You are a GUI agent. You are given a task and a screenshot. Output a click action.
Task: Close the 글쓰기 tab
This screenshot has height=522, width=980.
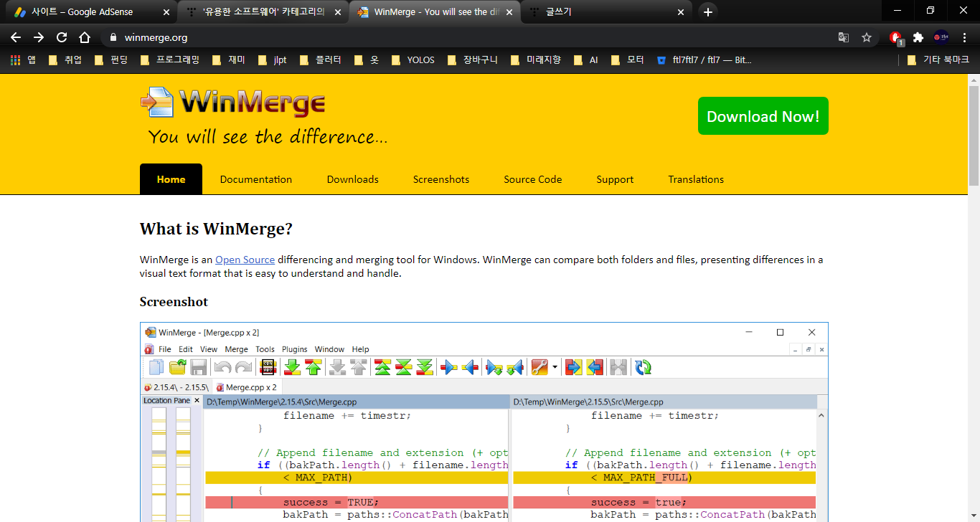click(x=681, y=12)
